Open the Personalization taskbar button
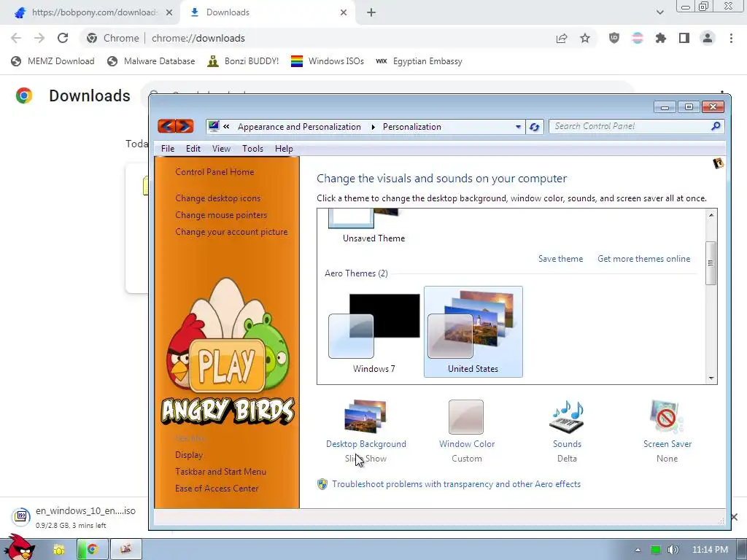The image size is (747, 560). (125, 550)
